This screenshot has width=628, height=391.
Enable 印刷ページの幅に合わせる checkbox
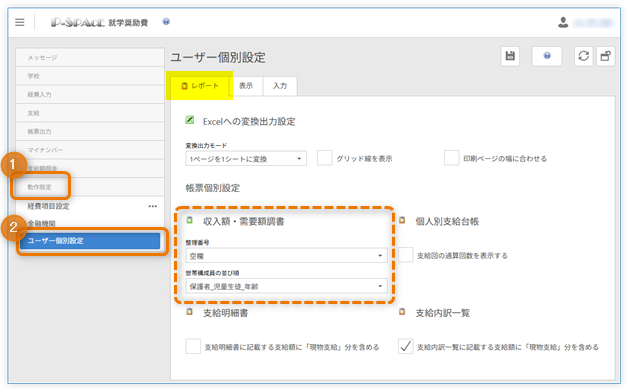(x=451, y=158)
